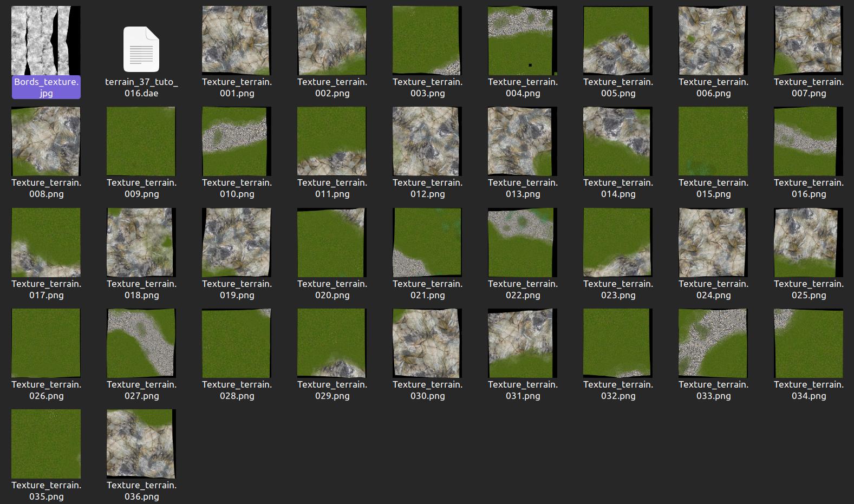Select the Bords_texture.jpg thumbnail
This screenshot has width=854, height=504.
[46, 41]
